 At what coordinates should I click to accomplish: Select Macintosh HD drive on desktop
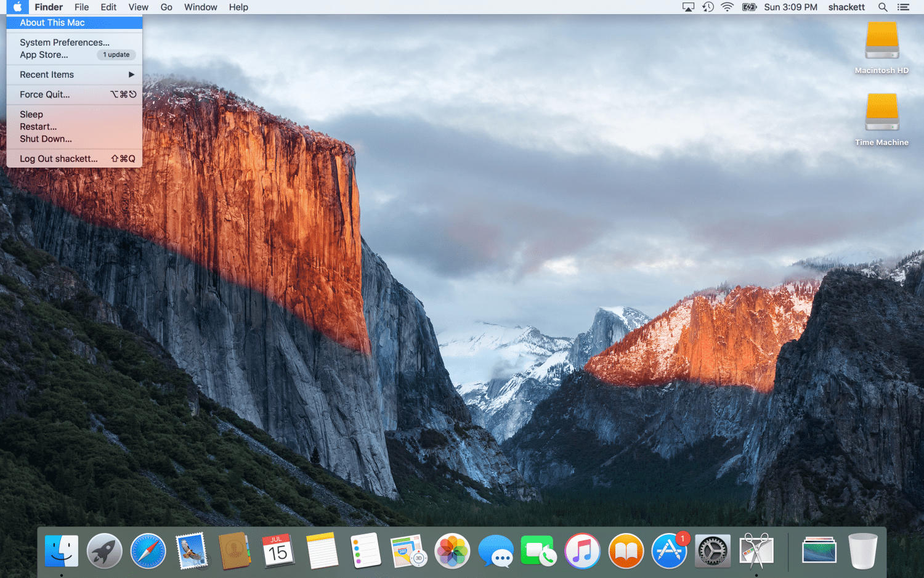tap(881, 48)
